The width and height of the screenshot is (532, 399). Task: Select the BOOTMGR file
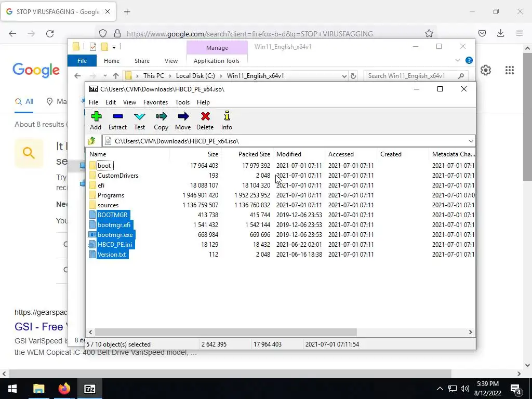tap(112, 215)
